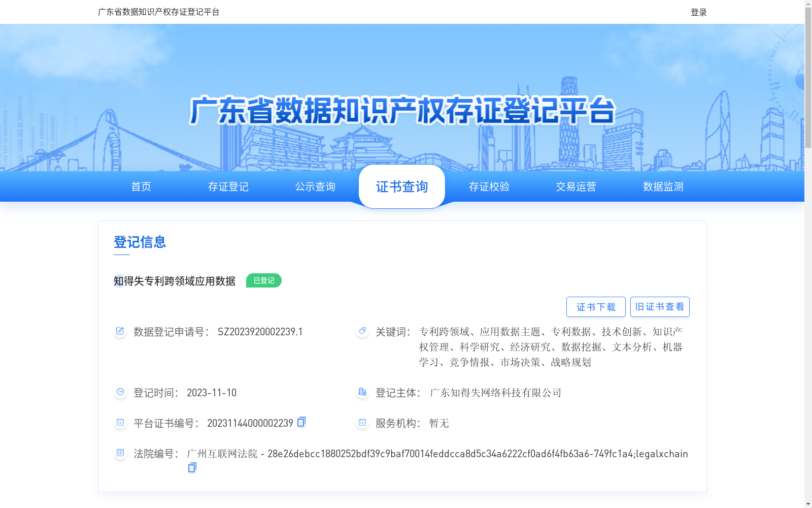Click the icon beside 登记主体

pyautogui.click(x=362, y=392)
